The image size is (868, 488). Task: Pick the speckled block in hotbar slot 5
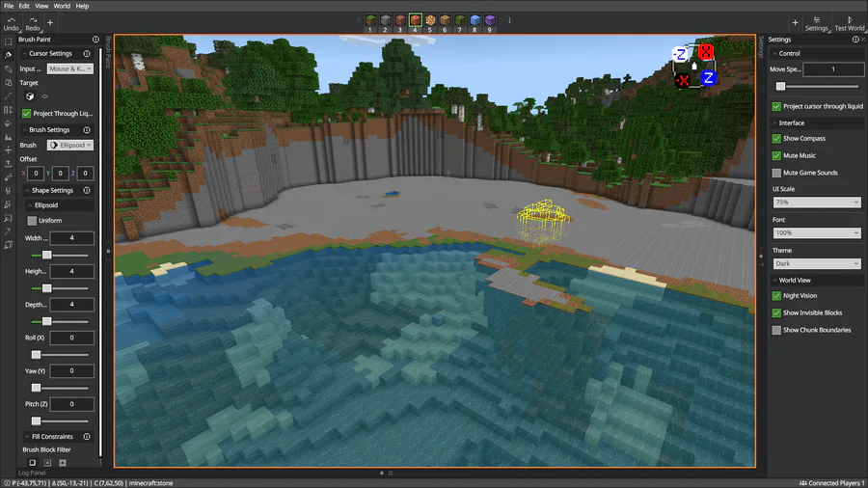(x=430, y=20)
